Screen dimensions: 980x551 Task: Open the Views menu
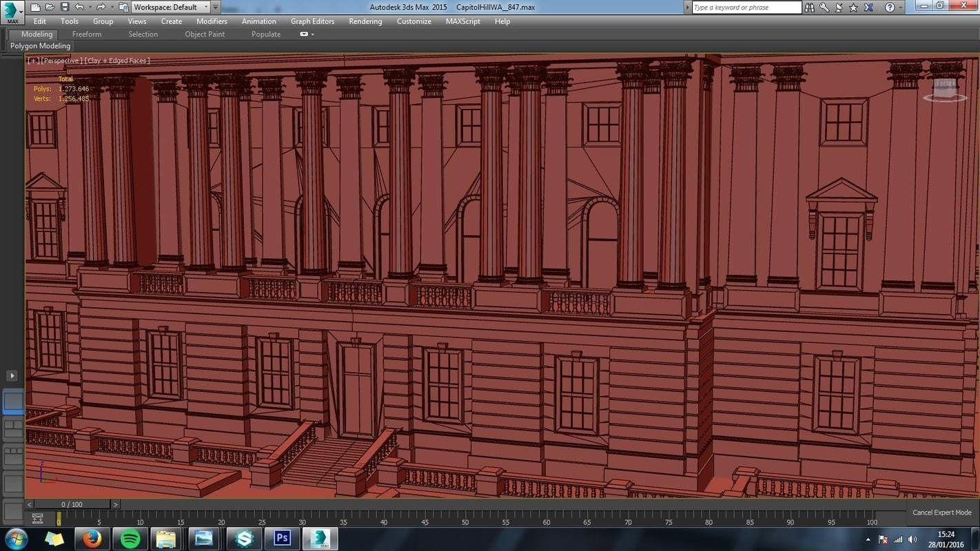(137, 21)
